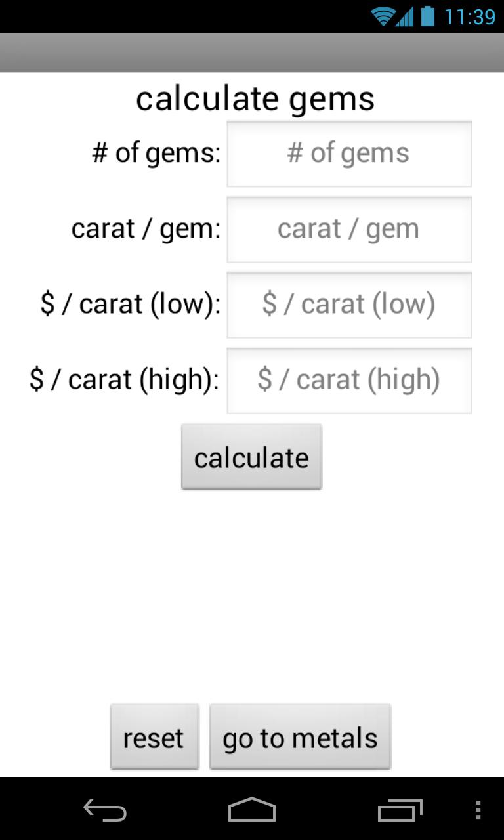The width and height of the screenshot is (504, 840).
Task: Tap the '$ / carat (high):' label
Action: [125, 380]
